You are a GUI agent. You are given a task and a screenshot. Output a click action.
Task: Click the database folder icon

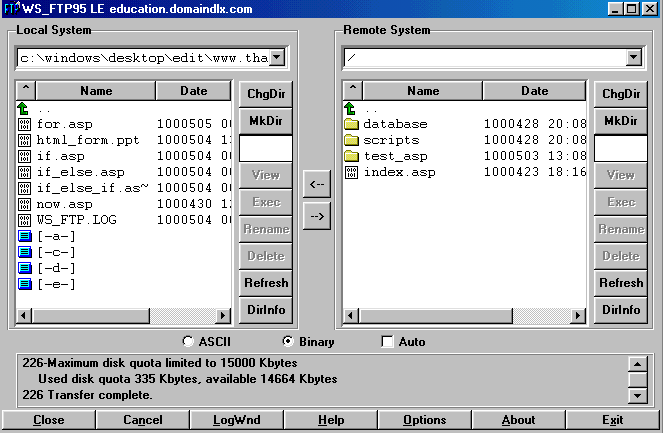coord(351,124)
